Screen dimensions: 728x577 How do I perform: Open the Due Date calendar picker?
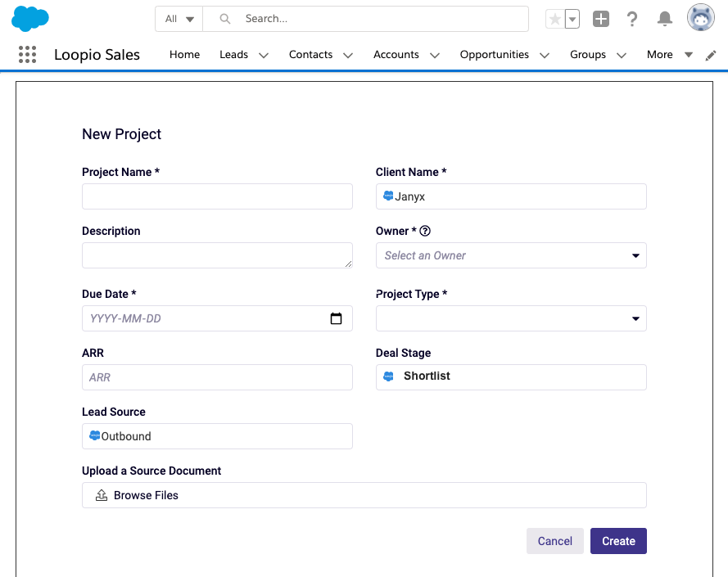pos(336,318)
